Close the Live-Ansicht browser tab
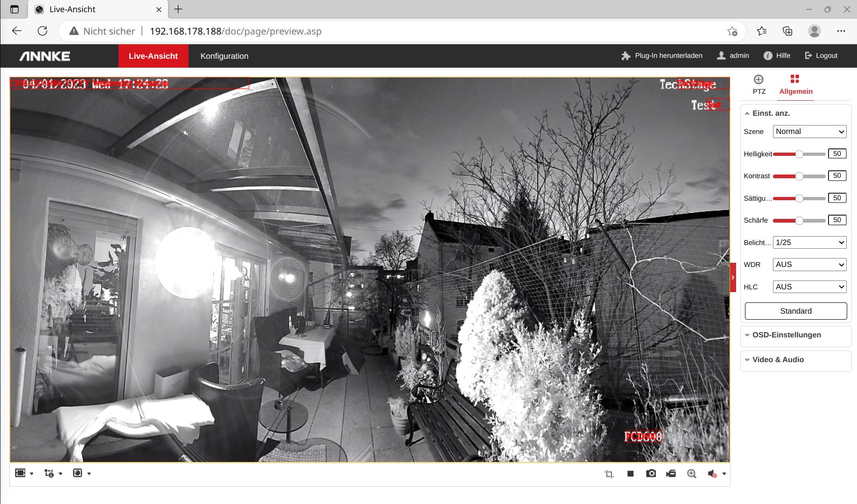Viewport: 857px width, 504px height. [159, 9]
